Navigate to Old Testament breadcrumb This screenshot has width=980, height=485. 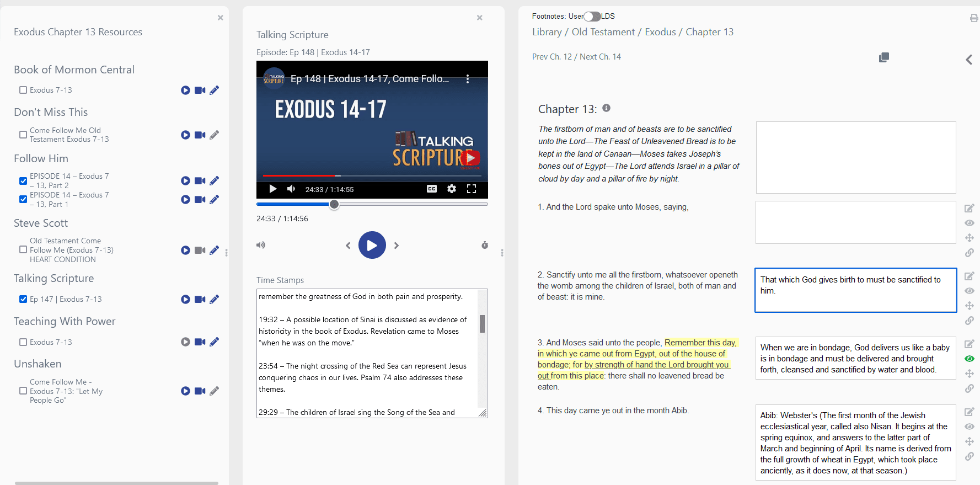pos(603,32)
